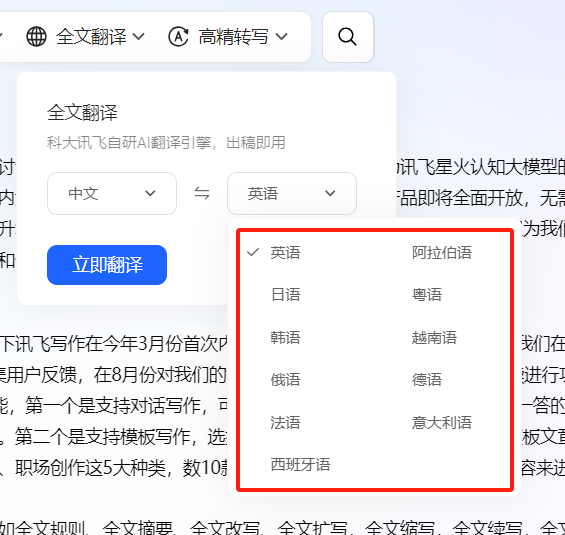
Task: Click the 全文翻译 panel heading
Action: [83, 112]
